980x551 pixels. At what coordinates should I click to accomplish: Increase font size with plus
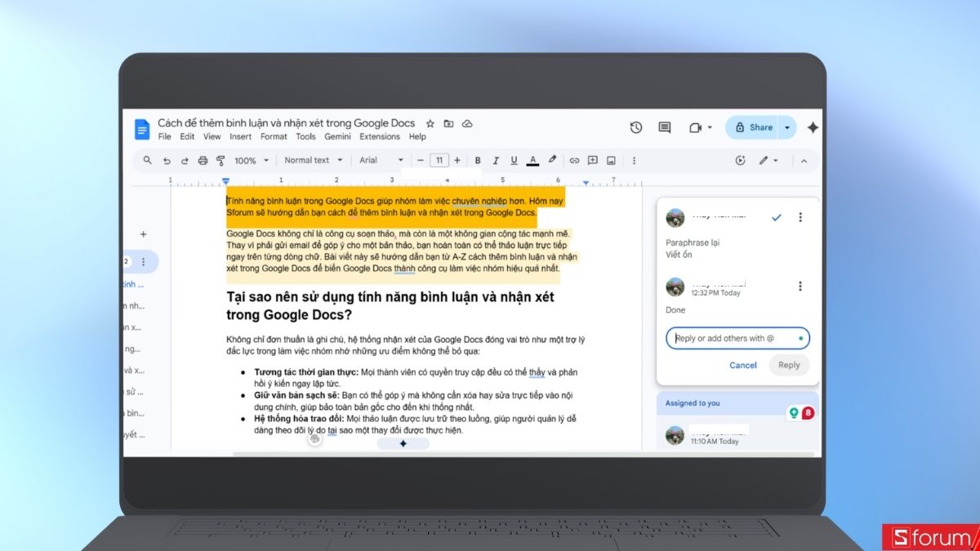(x=457, y=160)
